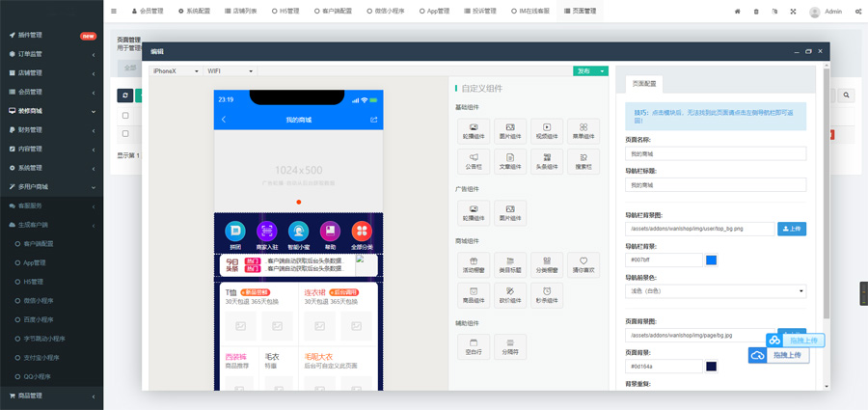868x410 pixels.
Task: Insert the 活动橱窗 activity showcase component
Action: point(473,265)
